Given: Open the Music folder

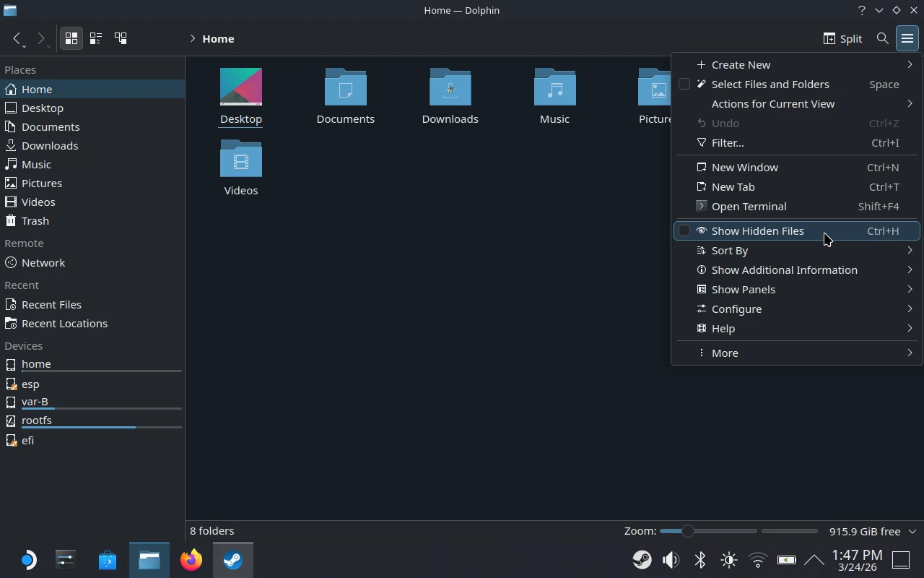Looking at the screenshot, I should 554,94.
